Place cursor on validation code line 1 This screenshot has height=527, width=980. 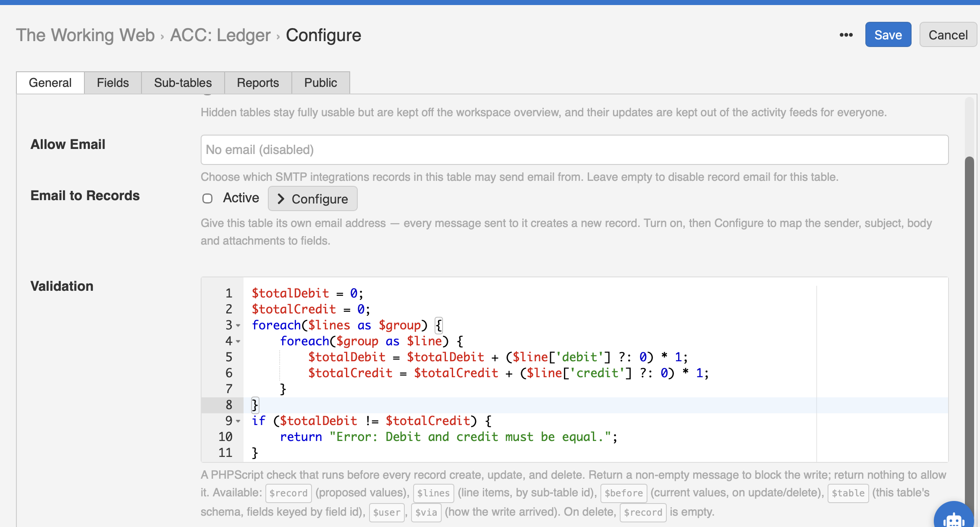click(x=308, y=293)
